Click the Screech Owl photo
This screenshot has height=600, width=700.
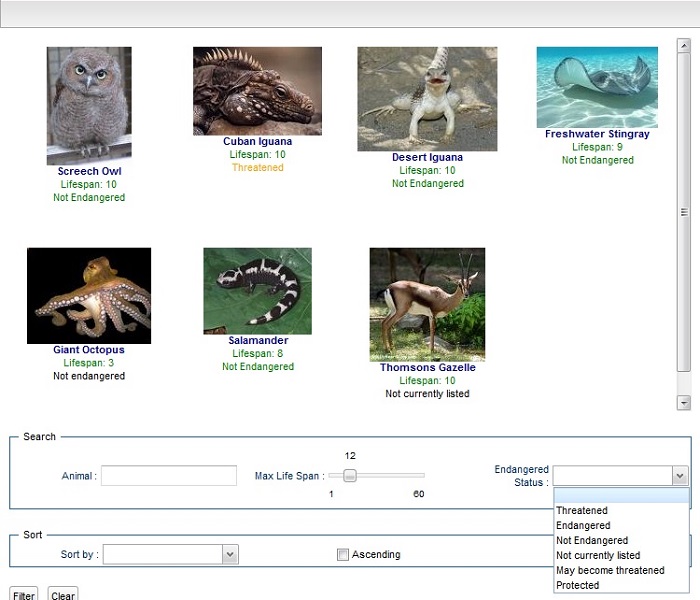pos(89,106)
